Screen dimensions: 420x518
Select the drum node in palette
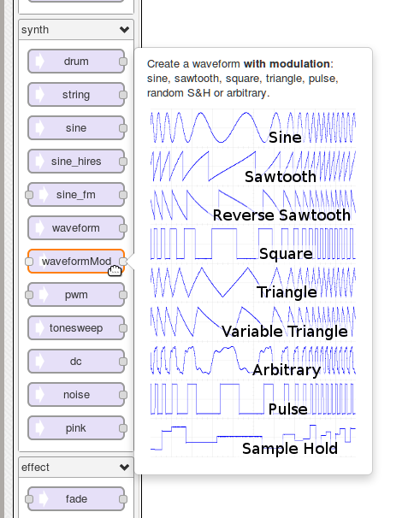(x=76, y=62)
